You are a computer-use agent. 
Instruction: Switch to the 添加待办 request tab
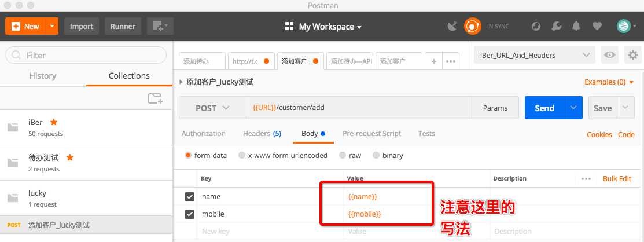202,61
